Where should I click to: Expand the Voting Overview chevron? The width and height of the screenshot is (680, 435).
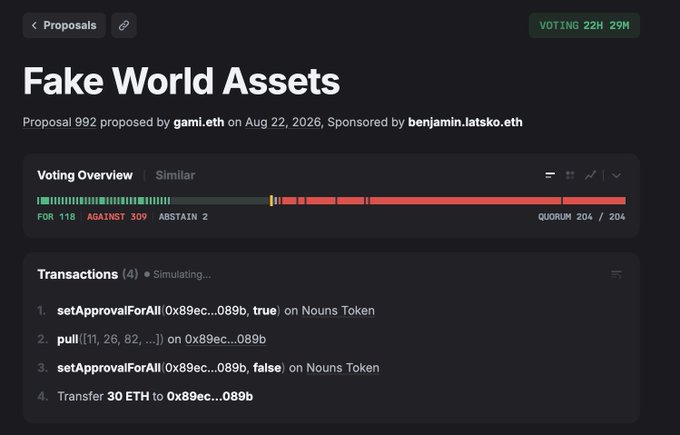coord(616,175)
